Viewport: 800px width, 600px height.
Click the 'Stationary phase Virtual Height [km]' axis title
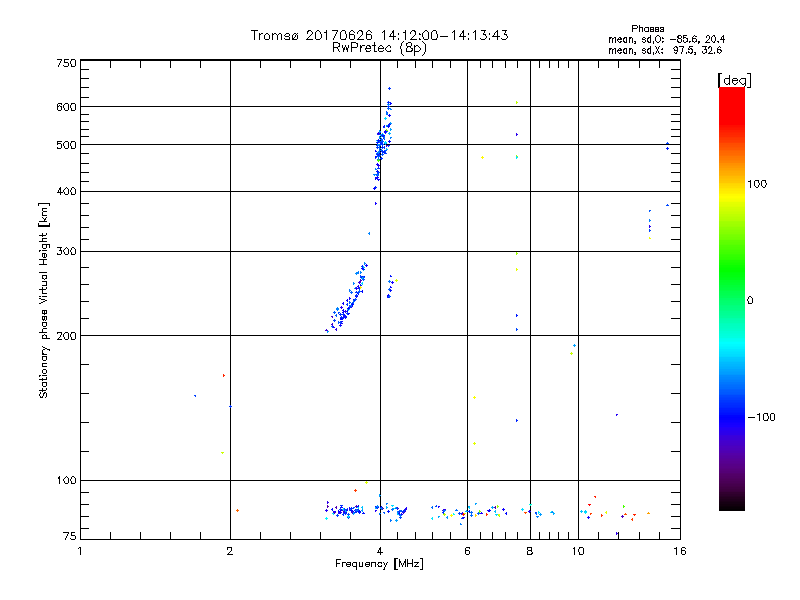[x=44, y=300]
